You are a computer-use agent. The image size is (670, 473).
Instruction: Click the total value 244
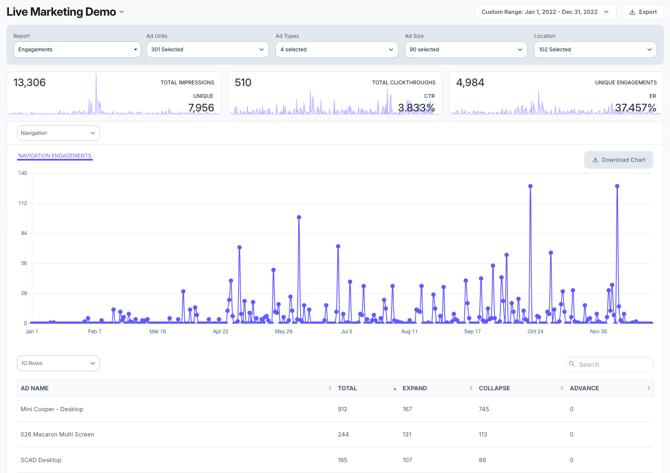(343, 434)
